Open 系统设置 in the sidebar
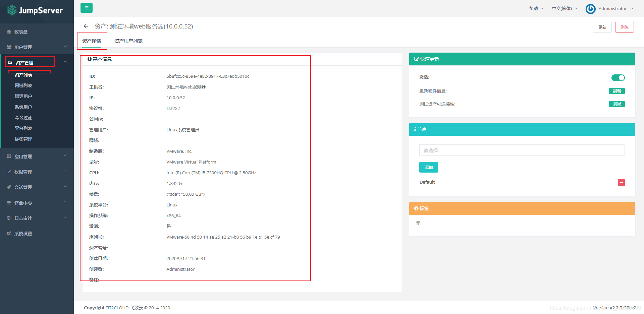Viewport: 644px width, 314px height. click(23, 234)
